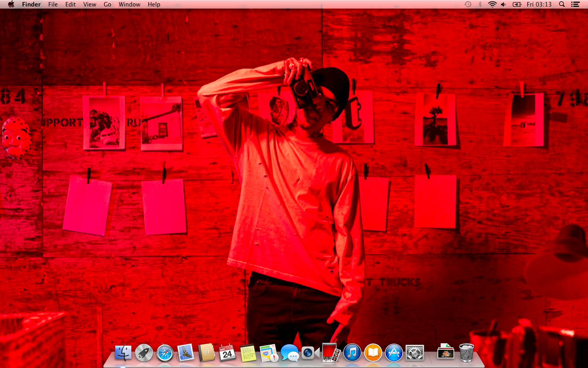The image size is (588, 368).
Task: Open the Edit menu
Action: (x=71, y=4)
